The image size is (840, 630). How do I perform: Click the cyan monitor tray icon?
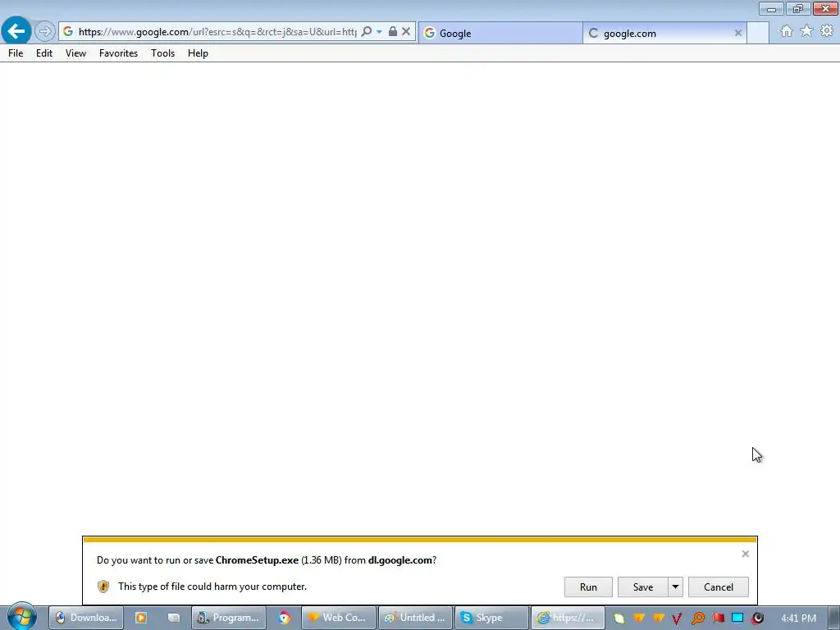pyautogui.click(x=737, y=619)
